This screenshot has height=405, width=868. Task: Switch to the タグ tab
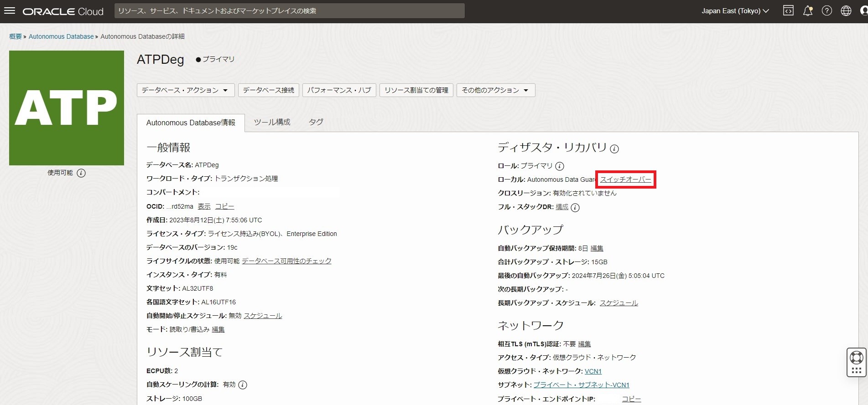(x=316, y=122)
